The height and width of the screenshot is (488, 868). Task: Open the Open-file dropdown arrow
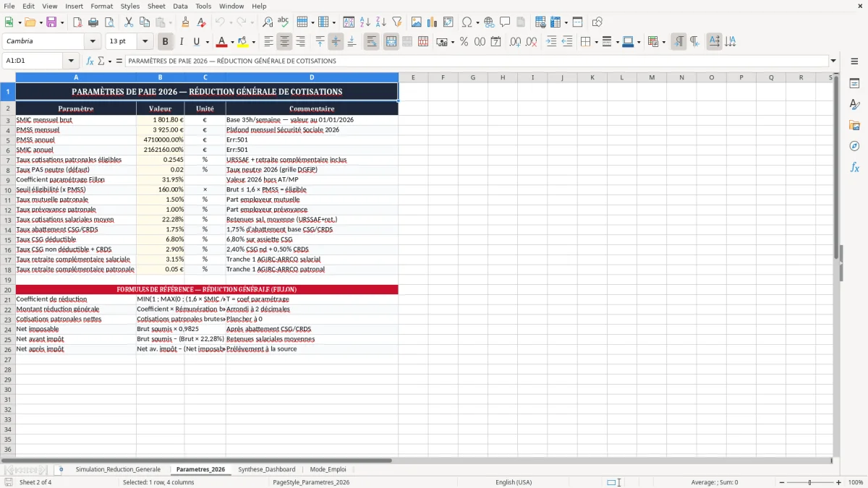tap(41, 22)
